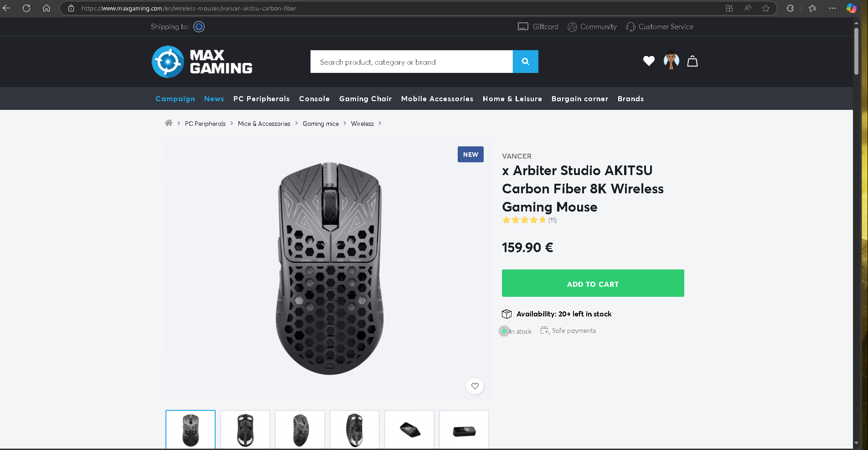Add page to browser favorites star
868x450 pixels.
pyautogui.click(x=766, y=8)
